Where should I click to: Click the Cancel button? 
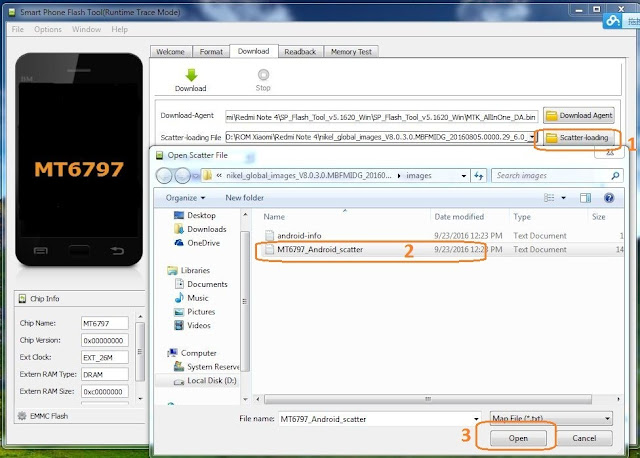(x=584, y=438)
